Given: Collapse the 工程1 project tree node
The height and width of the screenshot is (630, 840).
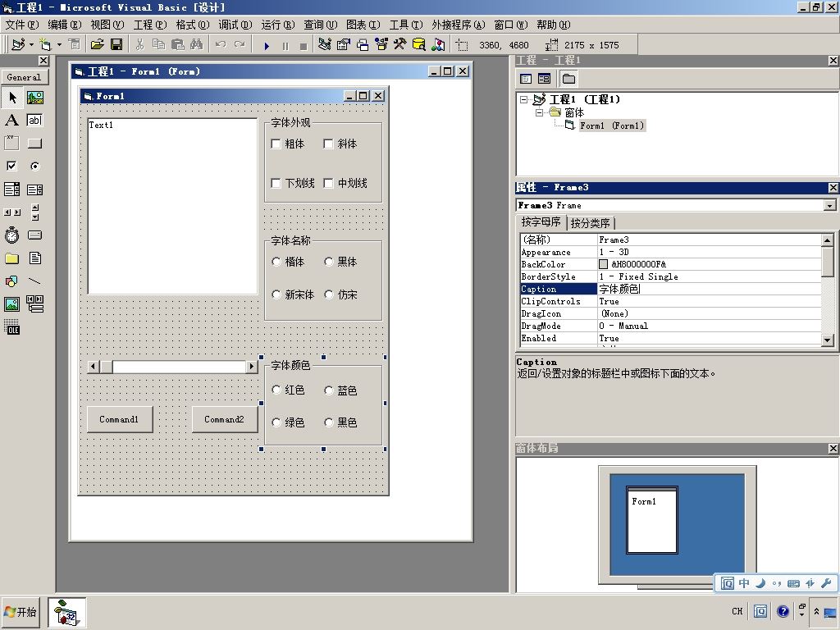Looking at the screenshot, I should 524,99.
